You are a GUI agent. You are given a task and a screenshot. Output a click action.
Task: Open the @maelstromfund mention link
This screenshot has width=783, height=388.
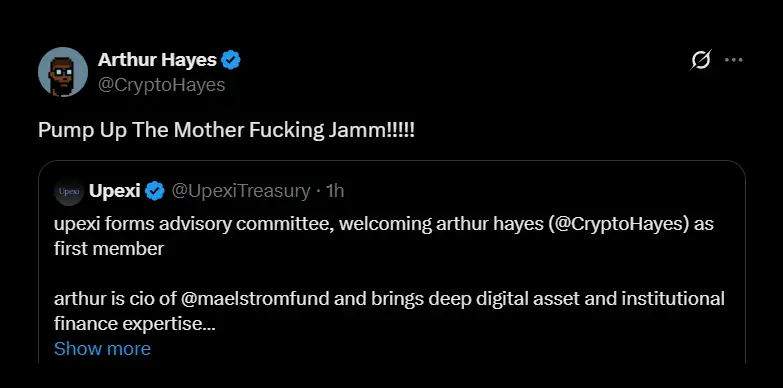point(254,299)
